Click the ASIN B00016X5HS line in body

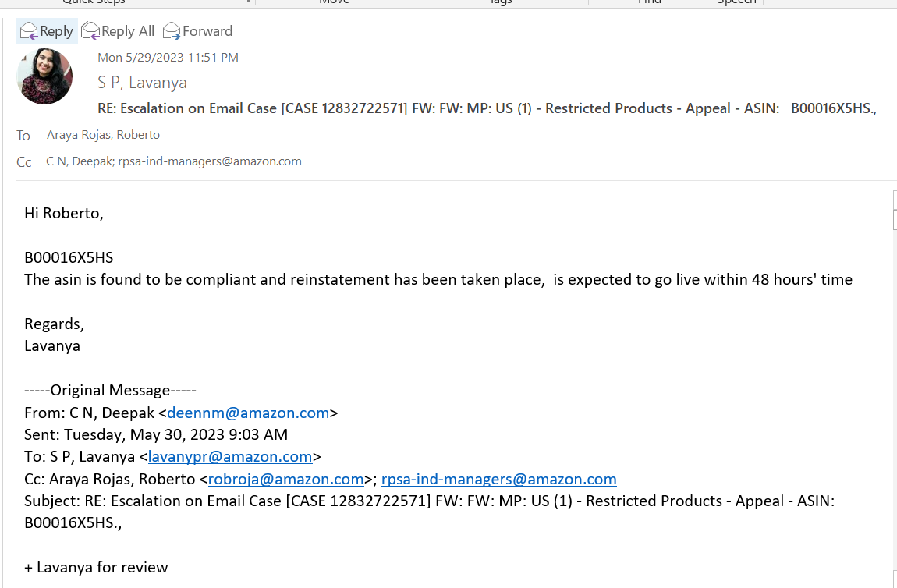click(x=69, y=257)
